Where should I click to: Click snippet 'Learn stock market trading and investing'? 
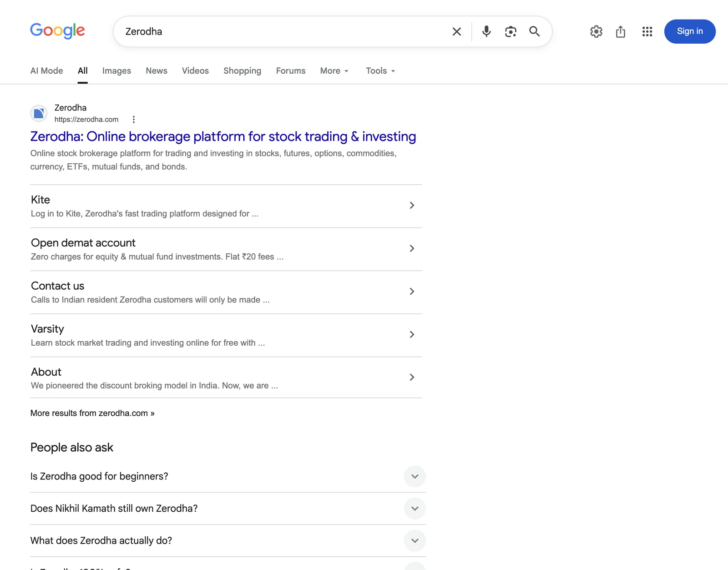148,343
